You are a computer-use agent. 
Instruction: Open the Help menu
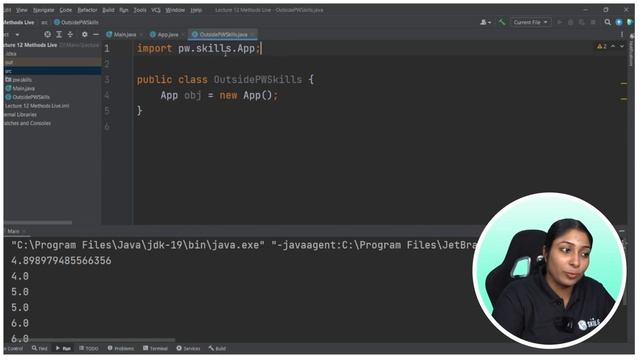point(196,10)
